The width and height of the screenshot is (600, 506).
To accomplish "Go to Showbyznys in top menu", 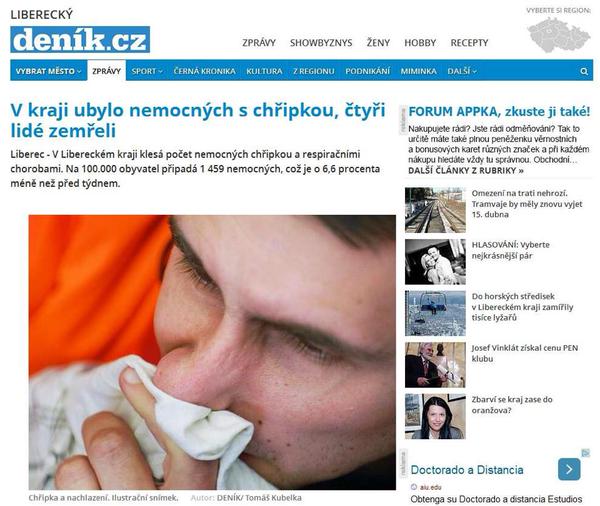I will click(x=321, y=43).
